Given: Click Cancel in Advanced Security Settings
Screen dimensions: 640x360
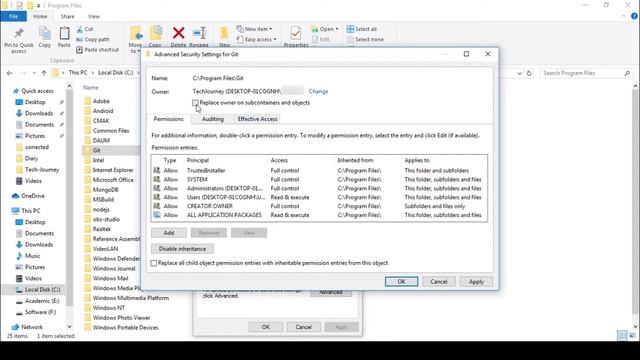Looking at the screenshot, I should [x=439, y=282].
